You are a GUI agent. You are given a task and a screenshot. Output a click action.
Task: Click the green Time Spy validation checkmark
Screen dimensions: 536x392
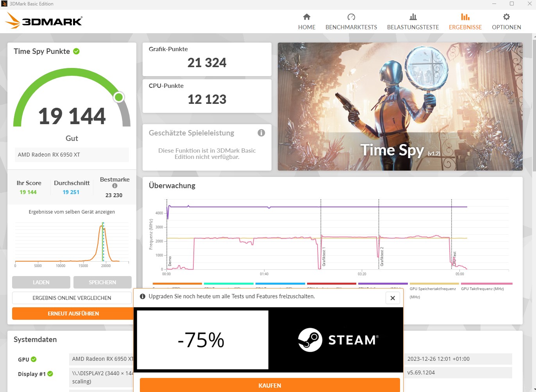click(x=77, y=51)
